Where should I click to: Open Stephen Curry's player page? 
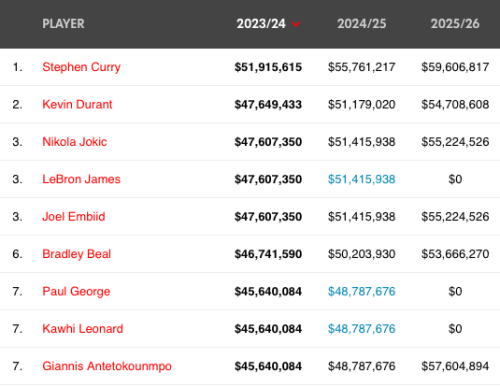tap(81, 67)
